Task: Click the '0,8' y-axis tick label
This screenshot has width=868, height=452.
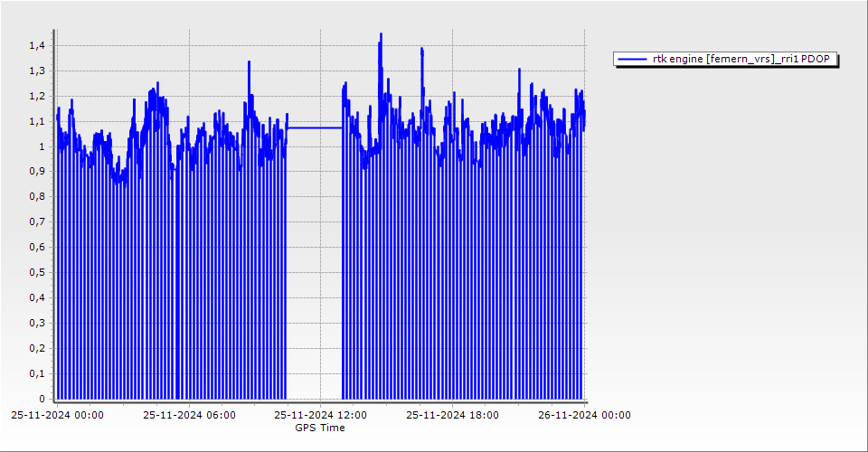Action: (38, 196)
